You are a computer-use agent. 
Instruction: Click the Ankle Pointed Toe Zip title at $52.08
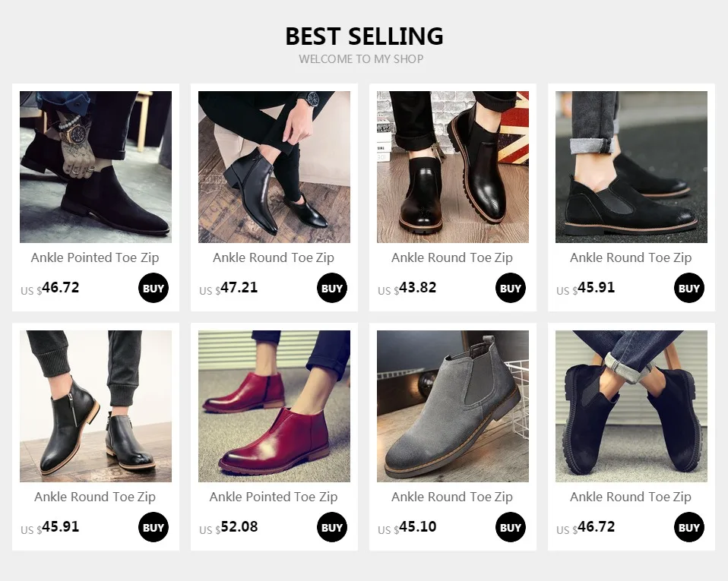(274, 497)
